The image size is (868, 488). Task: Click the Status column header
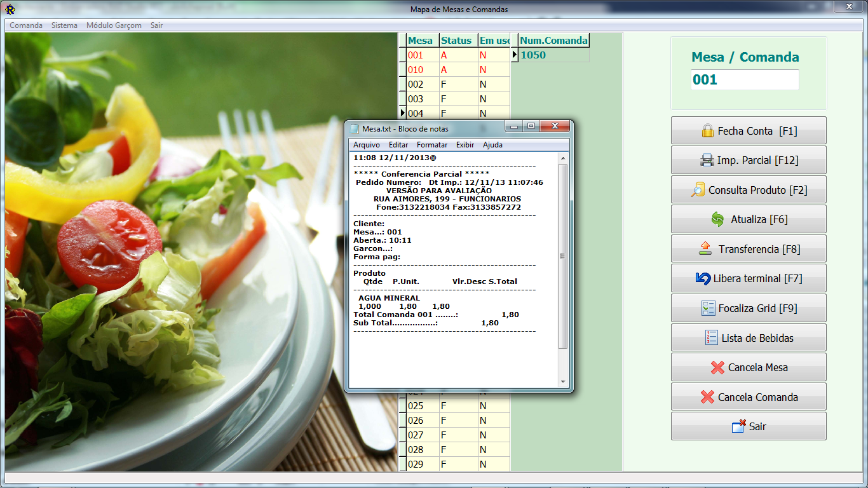click(x=458, y=41)
